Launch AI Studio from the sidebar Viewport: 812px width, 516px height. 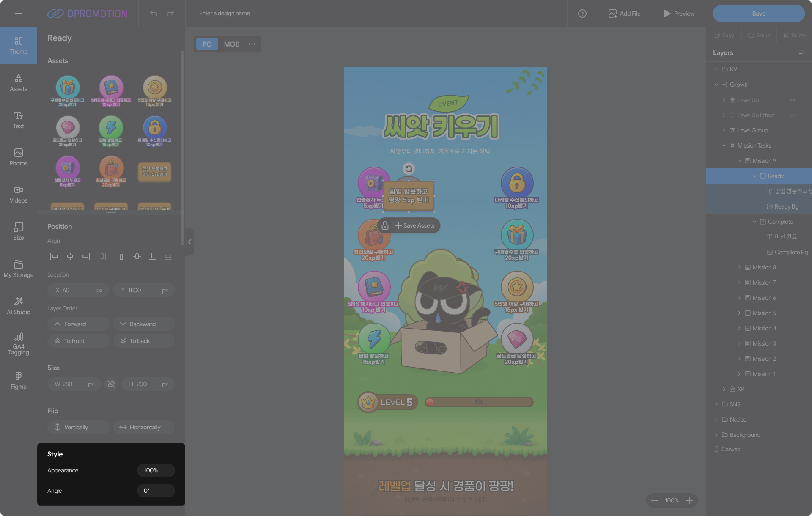pyautogui.click(x=19, y=306)
